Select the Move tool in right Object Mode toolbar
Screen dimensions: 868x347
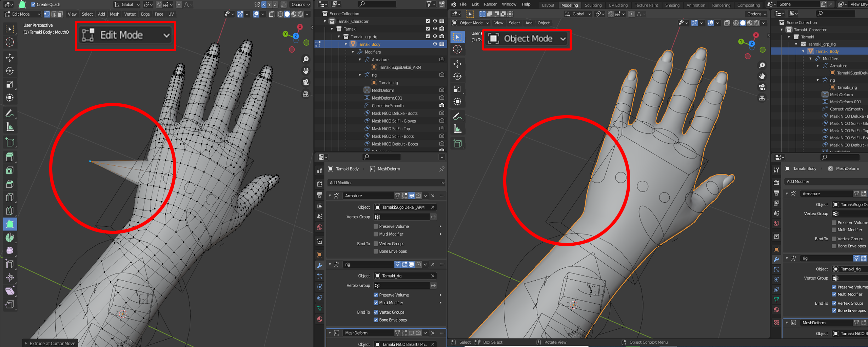pyautogui.click(x=457, y=64)
